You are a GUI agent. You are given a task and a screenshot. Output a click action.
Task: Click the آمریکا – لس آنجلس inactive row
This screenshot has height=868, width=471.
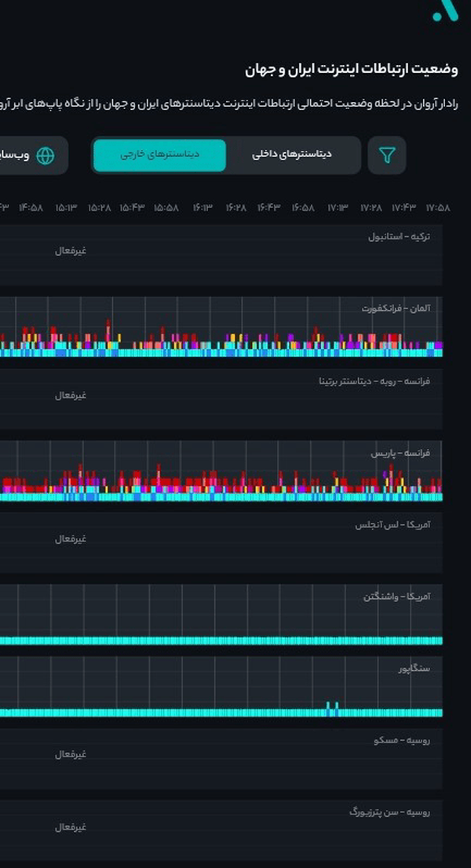(x=221, y=542)
